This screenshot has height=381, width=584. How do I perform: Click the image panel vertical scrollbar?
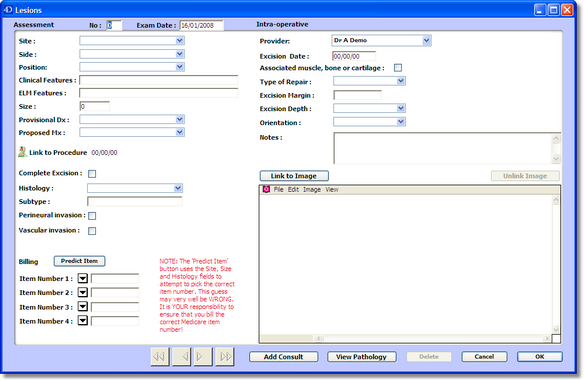click(556, 264)
